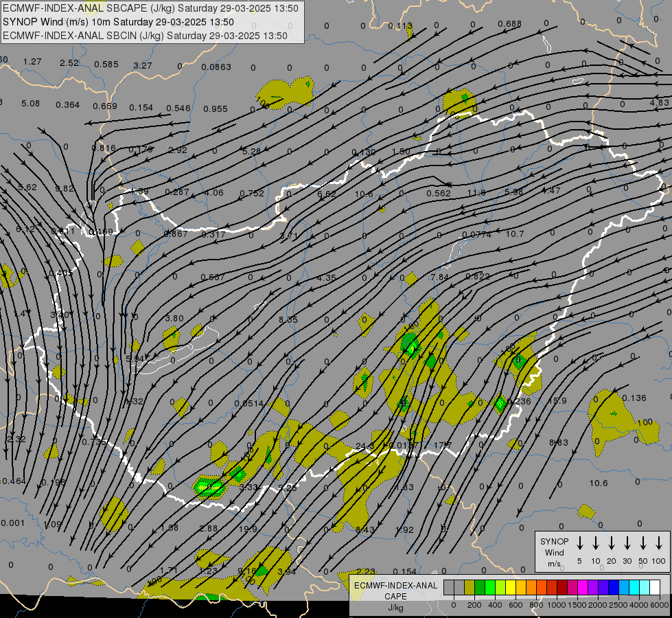This screenshot has width=672, height=618.
Task: Click the map value 0.001
Action: pos(13,523)
